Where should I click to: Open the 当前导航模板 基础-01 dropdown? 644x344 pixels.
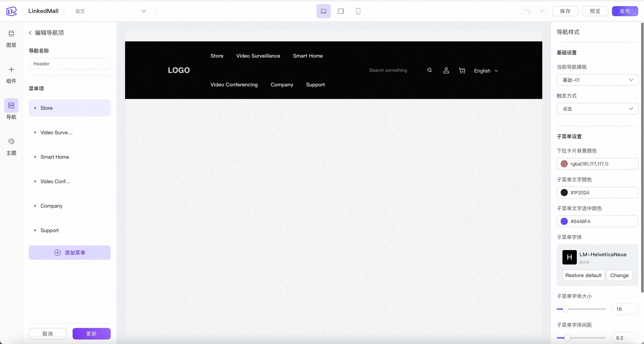pos(597,80)
